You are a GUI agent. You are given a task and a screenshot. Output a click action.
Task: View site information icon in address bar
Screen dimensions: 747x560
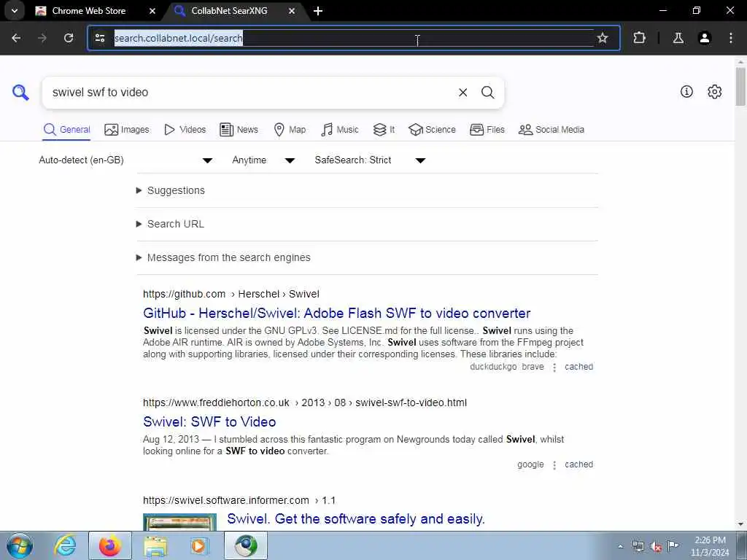point(99,38)
